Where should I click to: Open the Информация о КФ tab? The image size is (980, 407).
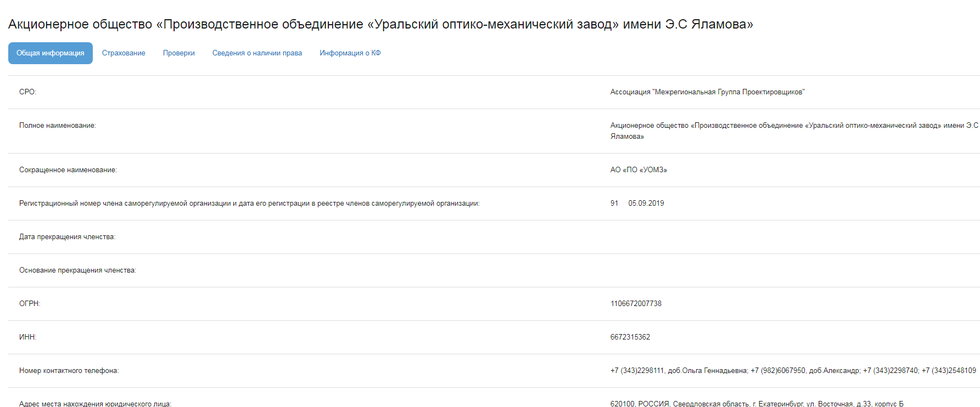(350, 53)
